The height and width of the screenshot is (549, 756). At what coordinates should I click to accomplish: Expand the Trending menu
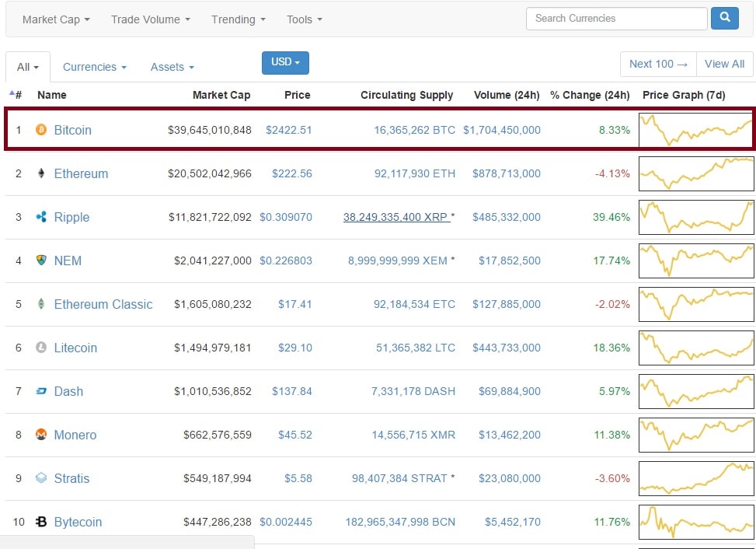point(238,19)
